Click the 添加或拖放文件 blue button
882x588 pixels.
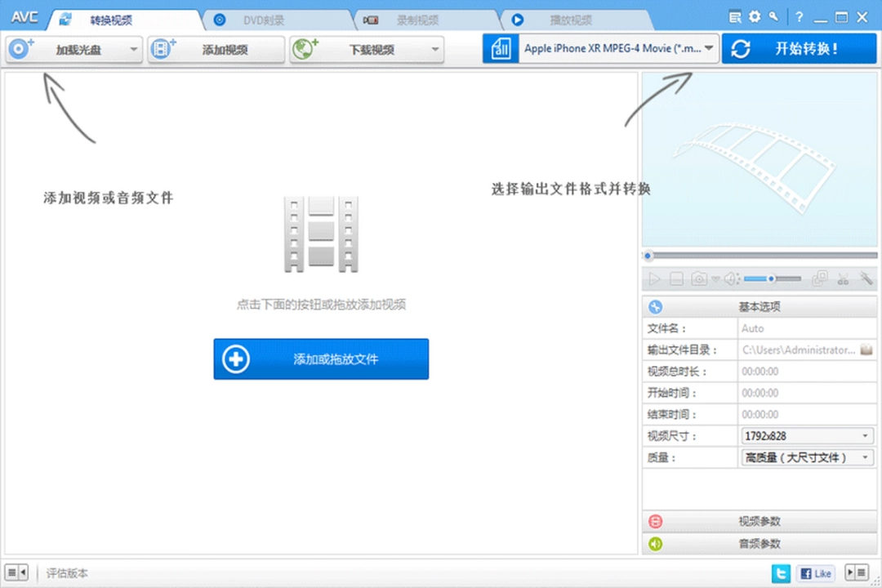coord(320,359)
